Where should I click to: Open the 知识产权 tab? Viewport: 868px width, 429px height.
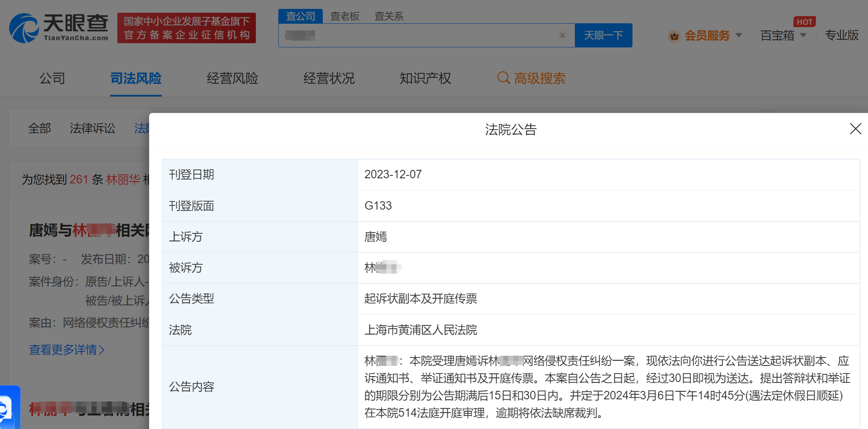click(x=425, y=78)
